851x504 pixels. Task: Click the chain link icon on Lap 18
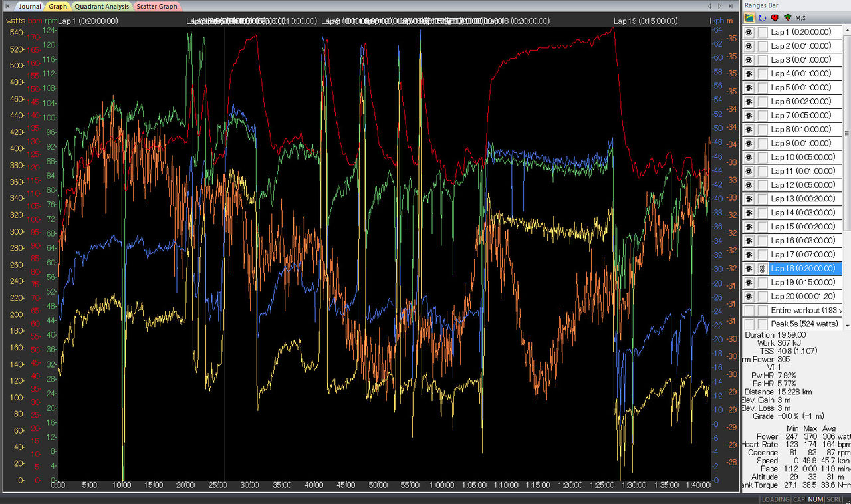click(x=762, y=269)
